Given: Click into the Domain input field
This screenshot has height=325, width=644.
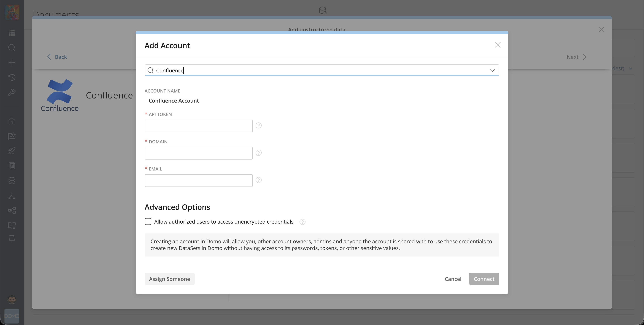Looking at the screenshot, I should [x=198, y=153].
